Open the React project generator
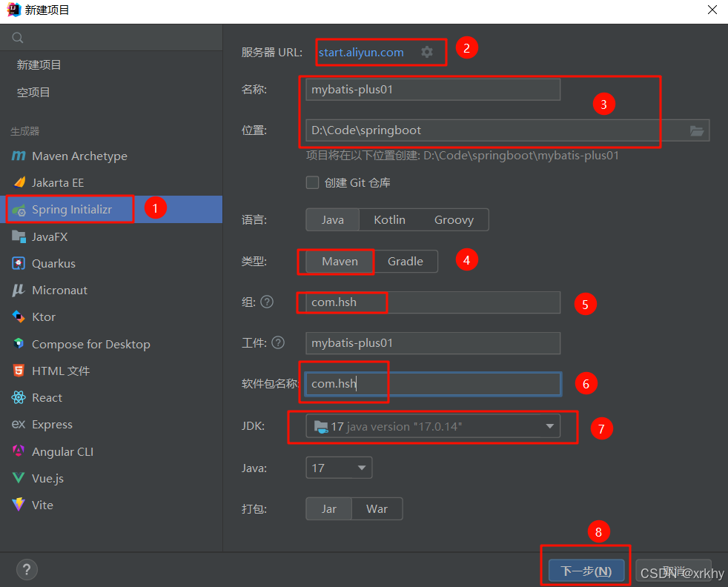 click(46, 397)
